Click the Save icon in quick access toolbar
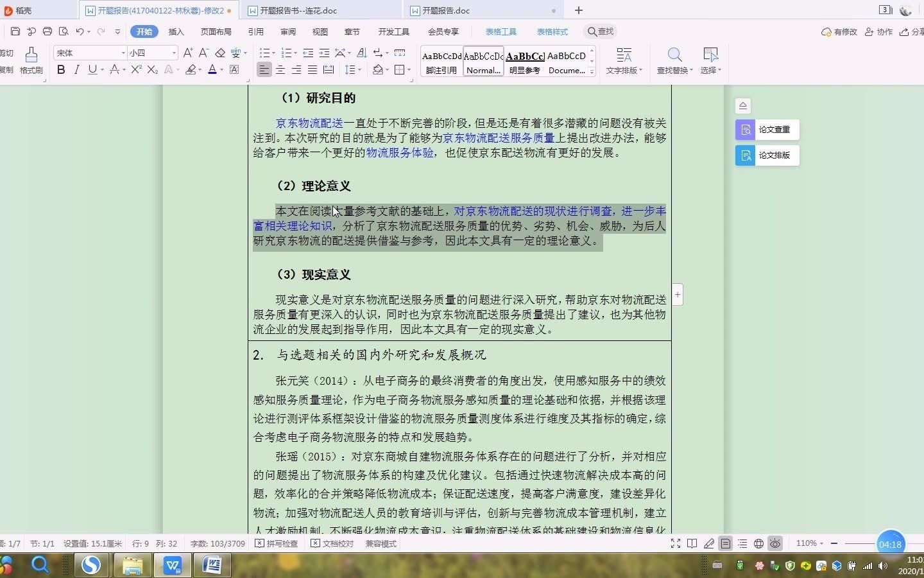This screenshot has height=578, width=924. point(15,31)
